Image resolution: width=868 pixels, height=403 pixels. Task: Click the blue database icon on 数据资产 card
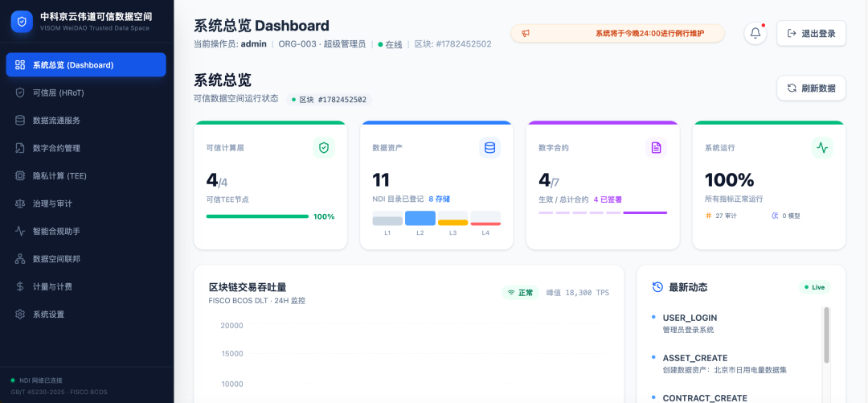[x=490, y=148]
